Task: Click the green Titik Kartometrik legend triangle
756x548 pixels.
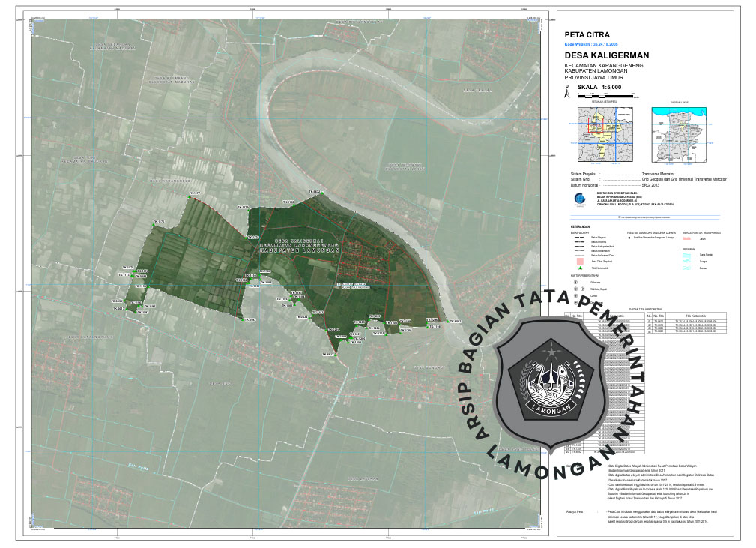Action: pyautogui.click(x=579, y=268)
